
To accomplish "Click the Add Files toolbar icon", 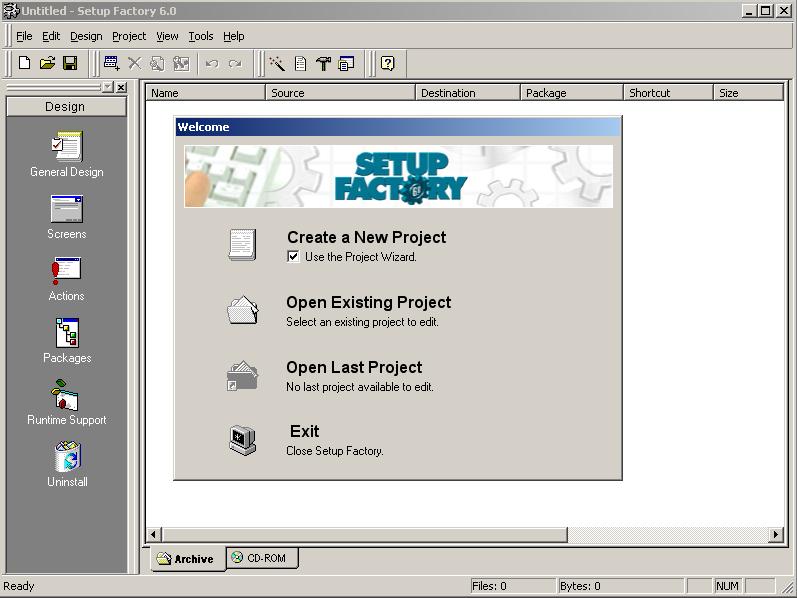I will coord(111,63).
